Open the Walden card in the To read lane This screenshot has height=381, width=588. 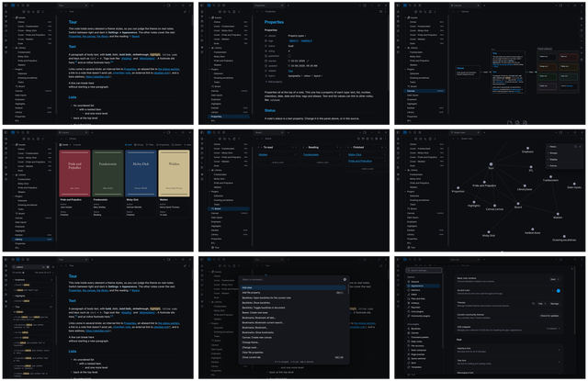pos(277,155)
